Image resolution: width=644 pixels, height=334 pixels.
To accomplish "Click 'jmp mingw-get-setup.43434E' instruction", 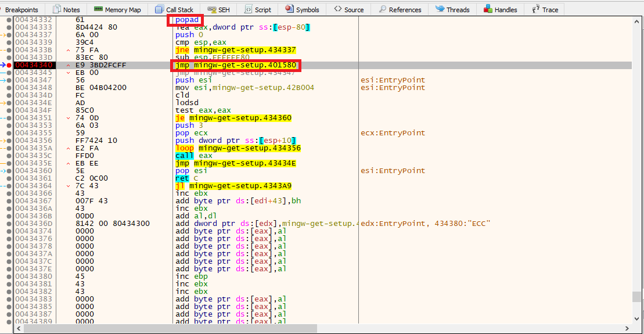I will pos(235,163).
